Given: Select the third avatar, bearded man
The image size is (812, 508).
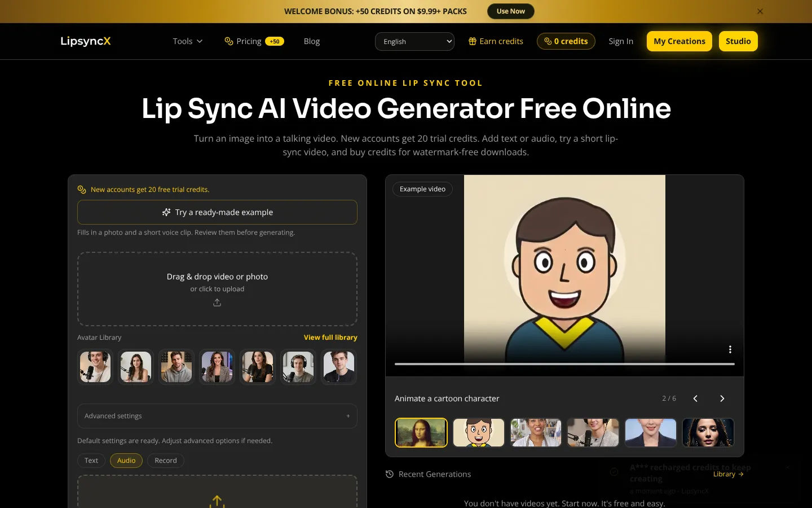Looking at the screenshot, I should 176,367.
